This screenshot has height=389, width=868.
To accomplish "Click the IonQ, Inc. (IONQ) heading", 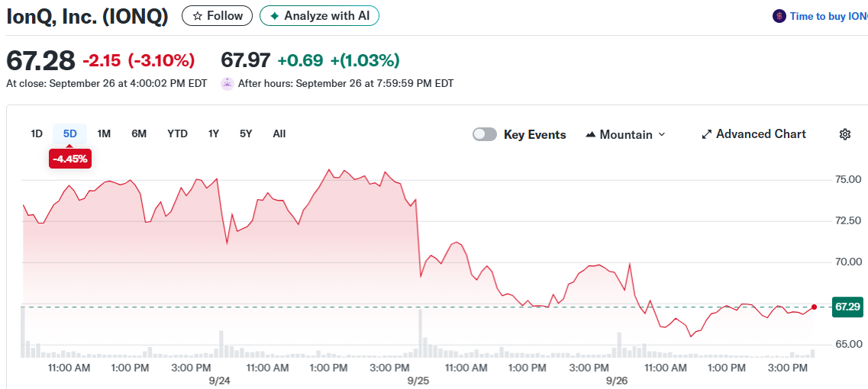I will coord(87,17).
